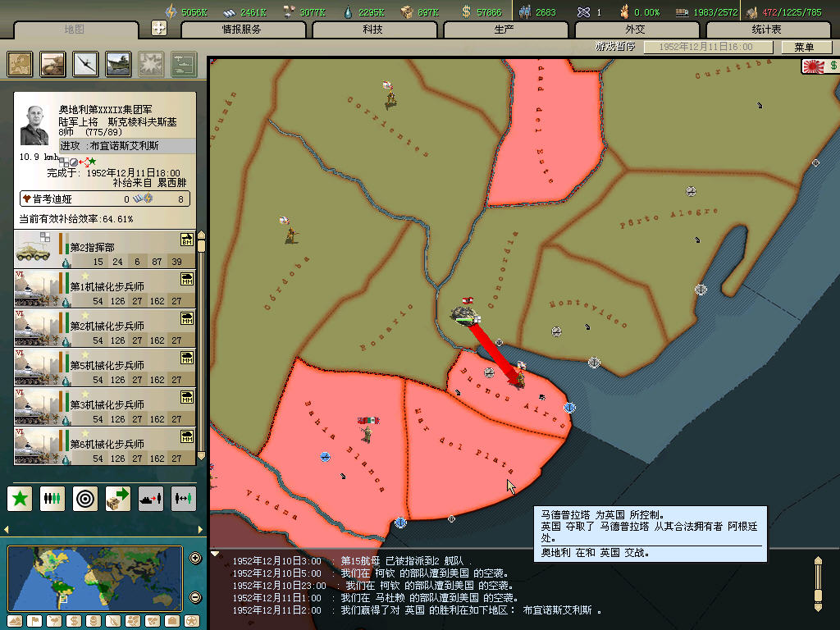
Task: Expand the message log with top-left triangle
Action: (215, 554)
